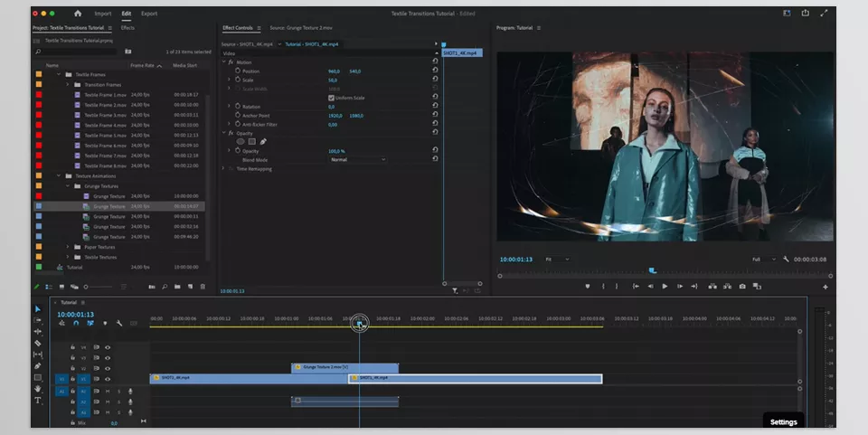Image resolution: width=868 pixels, height=435 pixels.
Task: Open the Full playback resolution dropdown
Action: point(764,259)
